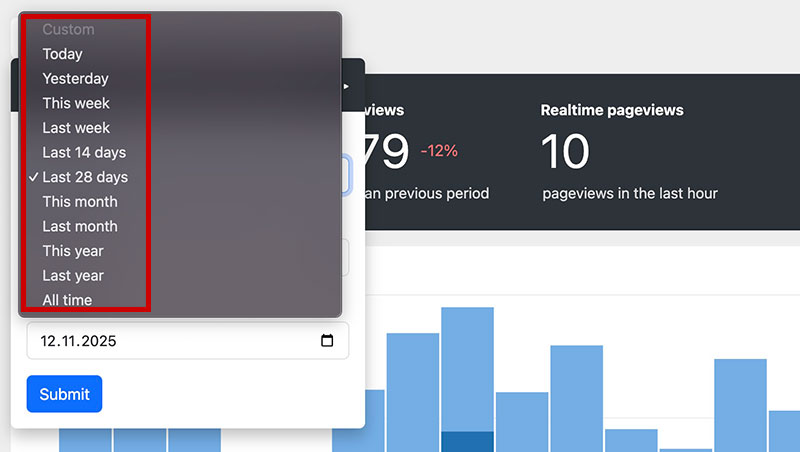Click the small arrow beside the dropdown panel
The width and height of the screenshot is (800, 452).
[x=348, y=86]
